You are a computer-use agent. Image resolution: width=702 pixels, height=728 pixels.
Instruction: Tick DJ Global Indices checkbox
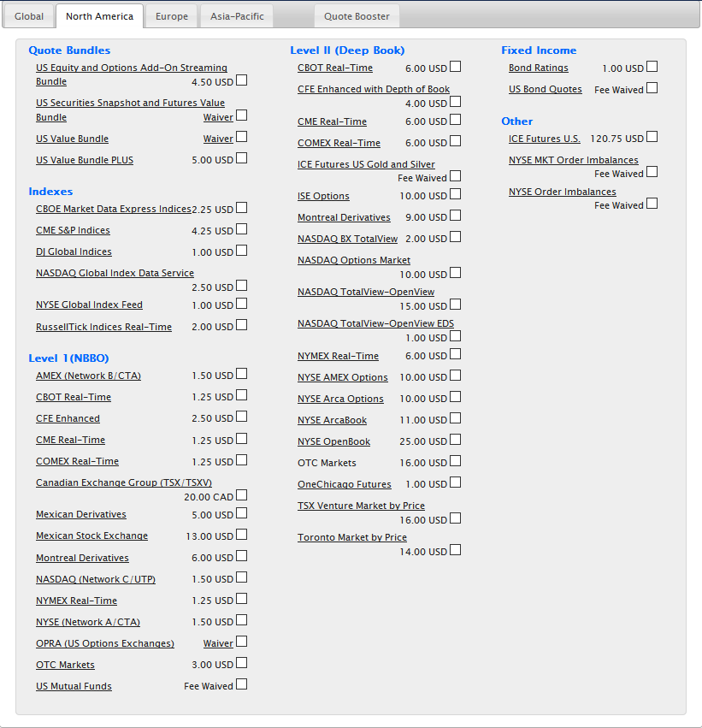[x=241, y=251]
